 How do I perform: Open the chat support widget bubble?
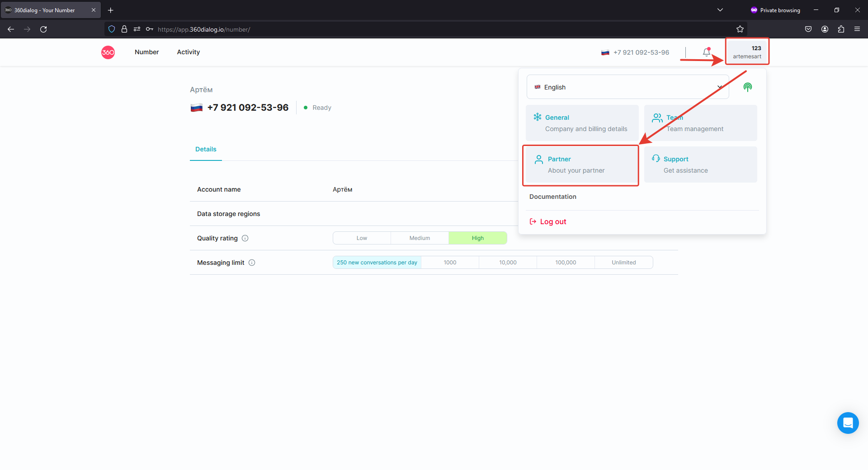848,423
